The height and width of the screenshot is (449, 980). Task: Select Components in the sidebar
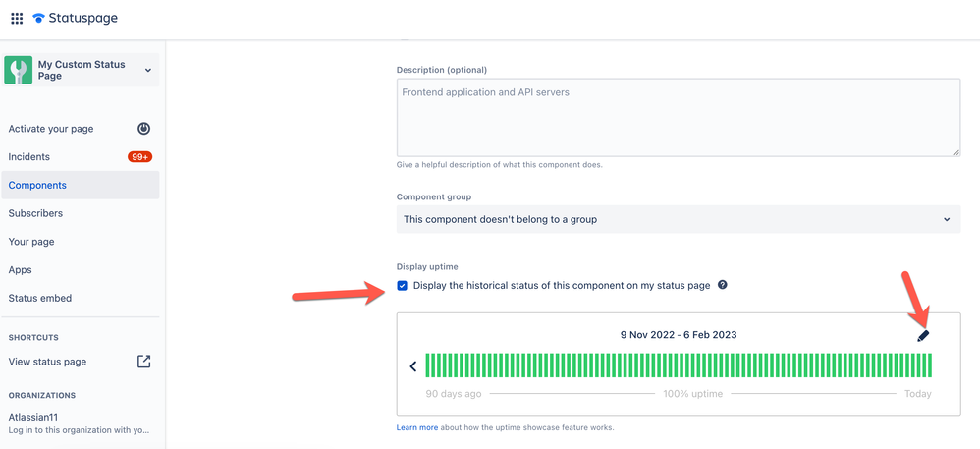click(x=37, y=185)
